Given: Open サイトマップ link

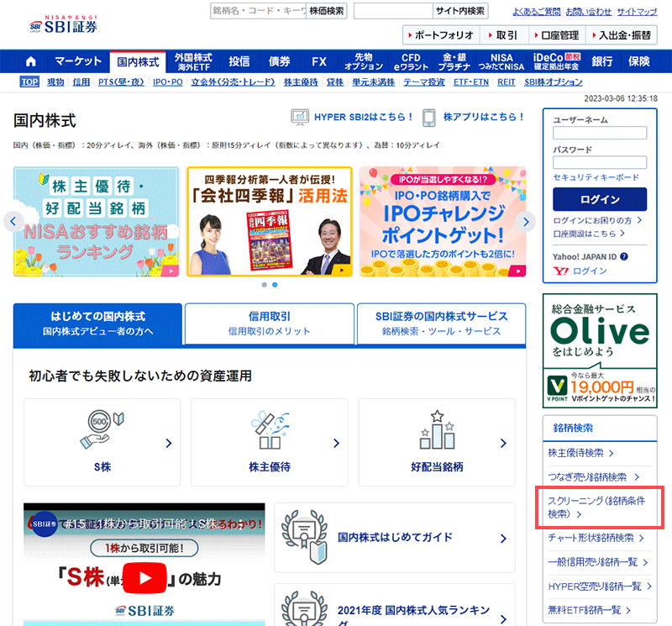Looking at the screenshot, I should [x=637, y=12].
